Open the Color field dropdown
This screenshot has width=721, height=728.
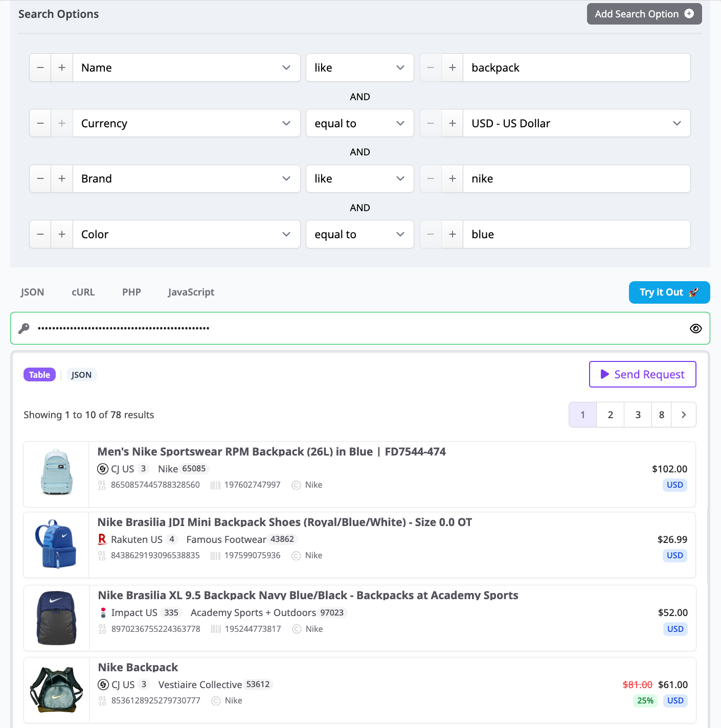pos(187,234)
